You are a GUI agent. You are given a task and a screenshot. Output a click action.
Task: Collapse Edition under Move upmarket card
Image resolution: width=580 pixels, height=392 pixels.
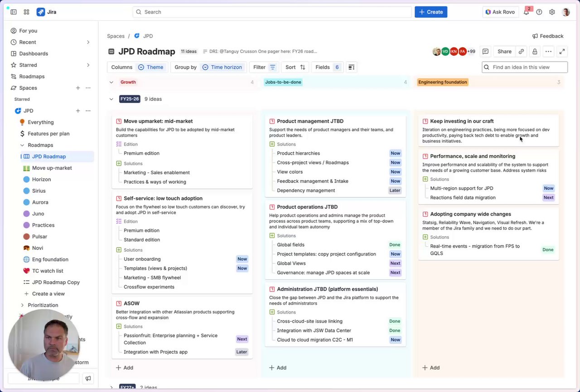(119, 144)
